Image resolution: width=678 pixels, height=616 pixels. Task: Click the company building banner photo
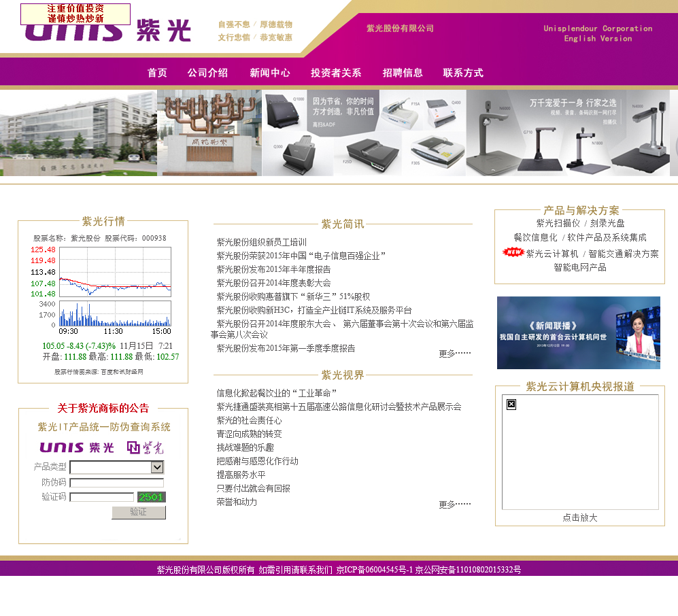[x=78, y=133]
